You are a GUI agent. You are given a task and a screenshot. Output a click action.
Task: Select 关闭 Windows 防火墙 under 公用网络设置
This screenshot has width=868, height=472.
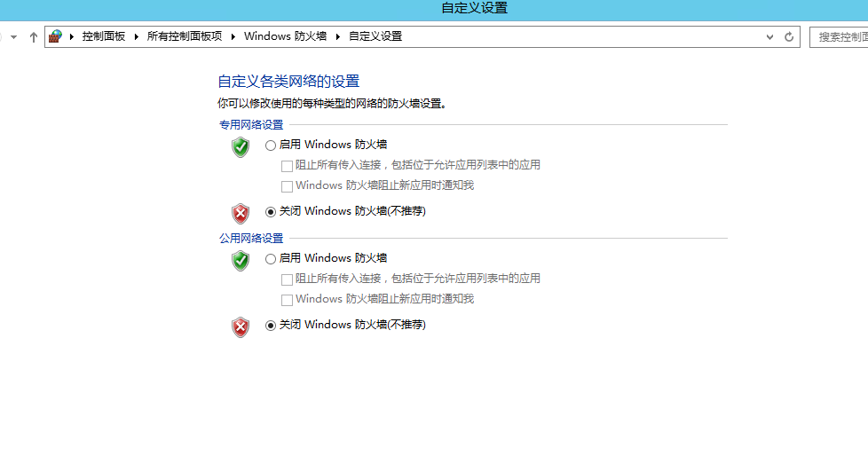pos(270,326)
